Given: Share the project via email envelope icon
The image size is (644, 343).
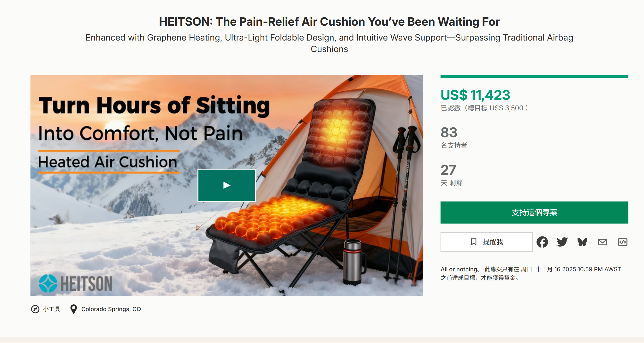Looking at the screenshot, I should pos(602,242).
